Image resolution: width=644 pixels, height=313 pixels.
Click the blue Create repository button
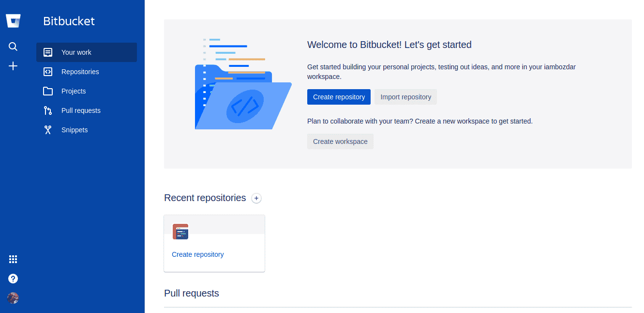pyautogui.click(x=339, y=97)
